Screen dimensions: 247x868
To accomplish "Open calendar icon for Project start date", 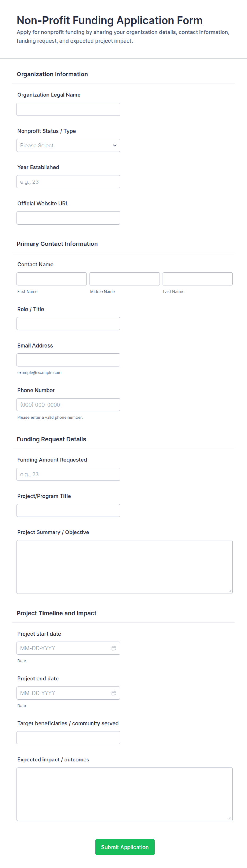I will [x=114, y=648].
